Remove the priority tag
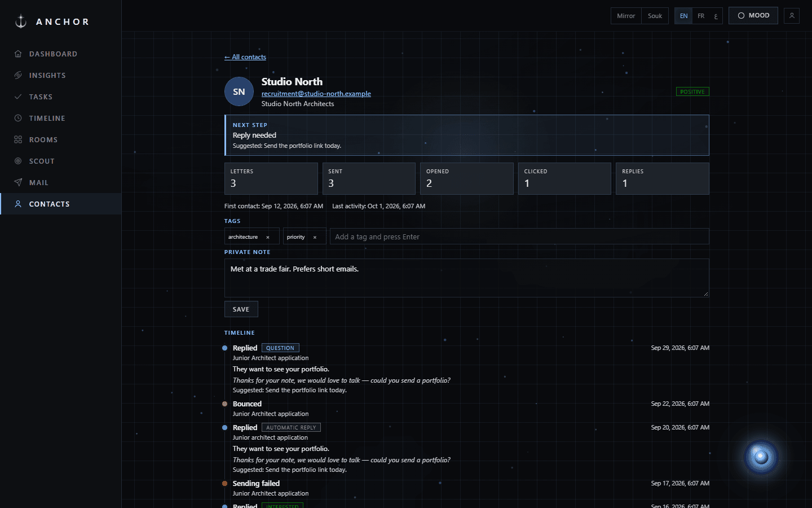This screenshot has height=508, width=812. 315,237
